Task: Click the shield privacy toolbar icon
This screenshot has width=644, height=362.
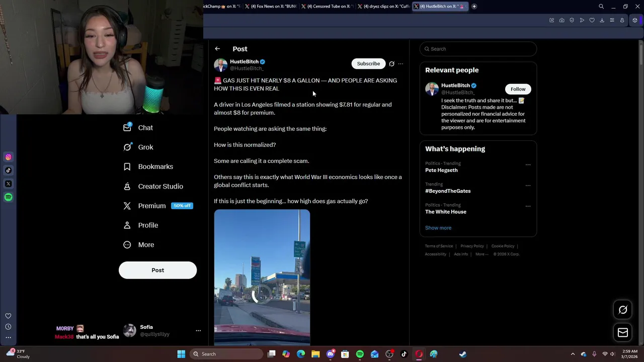Action: [x=572, y=20]
